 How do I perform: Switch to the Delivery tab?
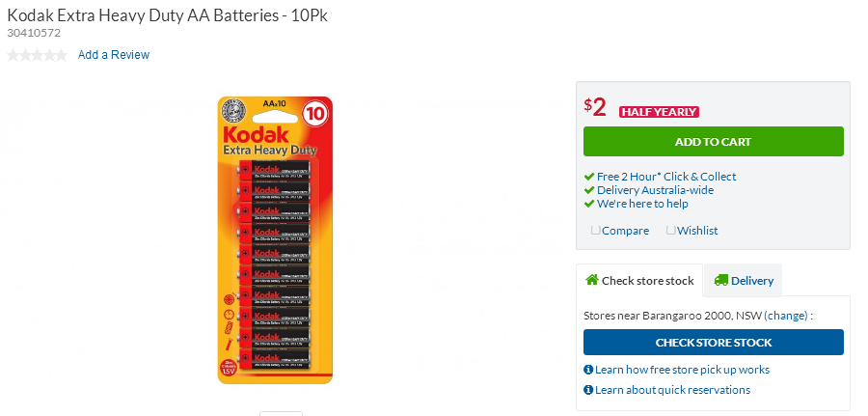(x=744, y=280)
